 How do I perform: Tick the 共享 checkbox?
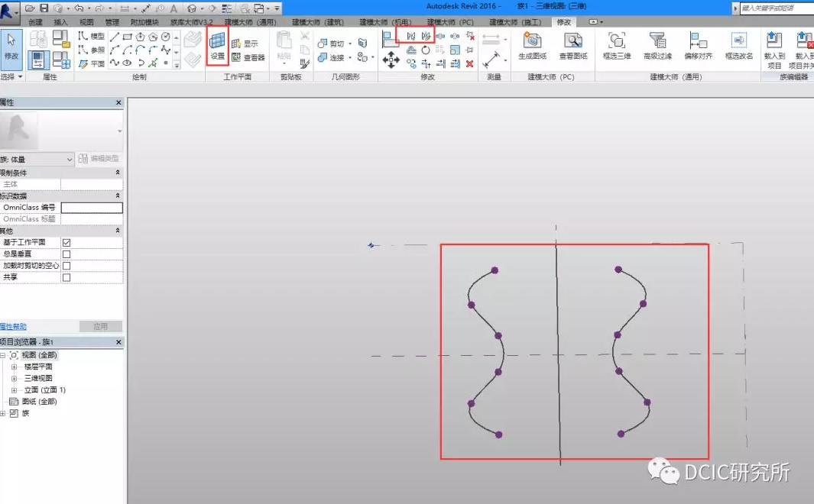[66, 278]
